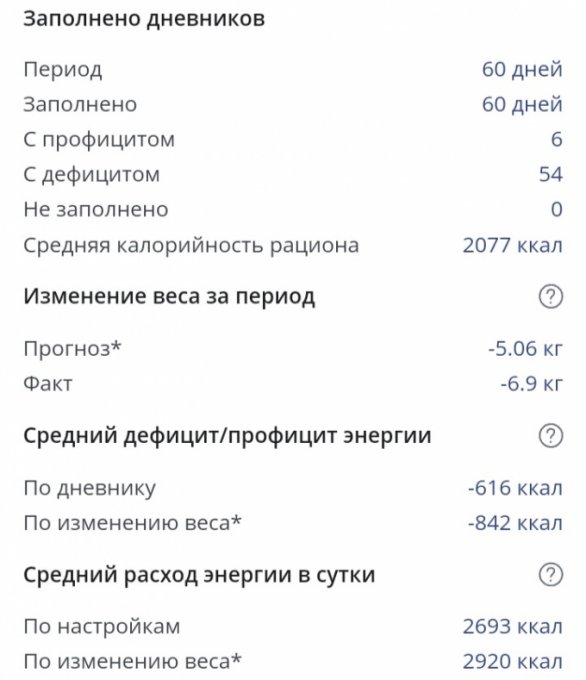Select deficit По изменению веса -842 ккал
The height and width of the screenshot is (680, 586).
(515, 523)
